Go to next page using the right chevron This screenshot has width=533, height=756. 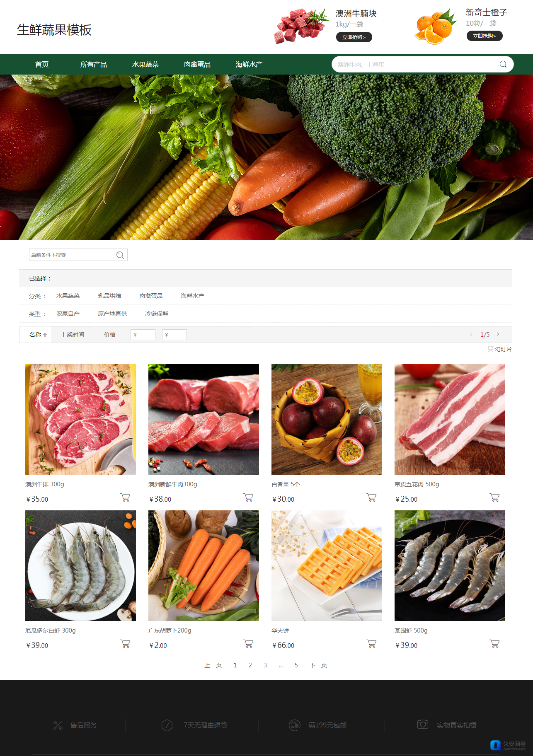click(498, 334)
